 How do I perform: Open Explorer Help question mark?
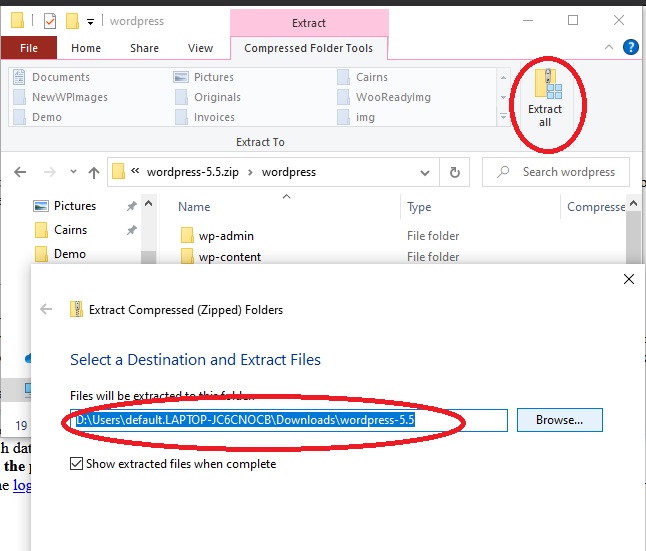click(x=631, y=47)
